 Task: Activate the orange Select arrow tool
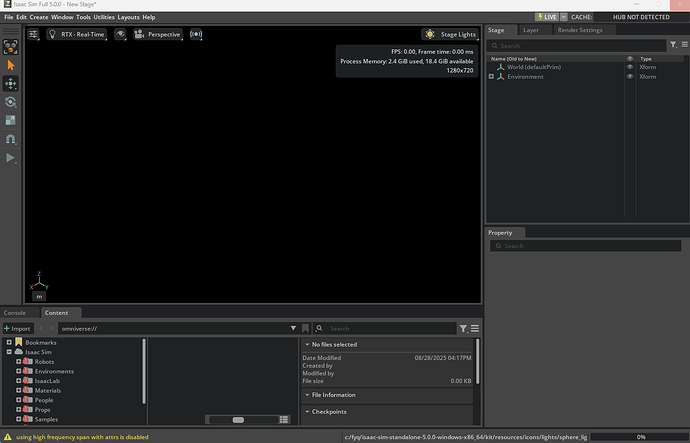[x=11, y=65]
